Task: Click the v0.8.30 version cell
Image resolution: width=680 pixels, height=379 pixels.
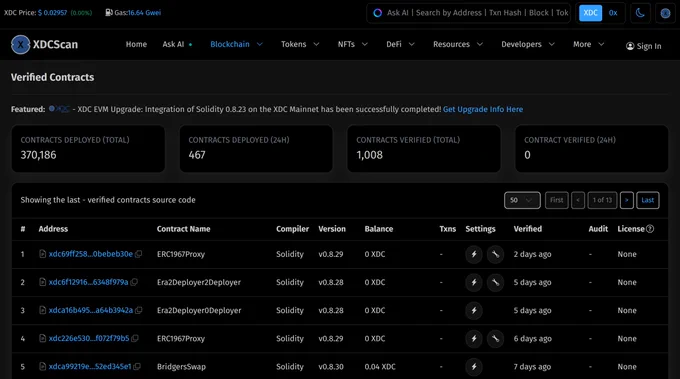Action: [331, 367]
